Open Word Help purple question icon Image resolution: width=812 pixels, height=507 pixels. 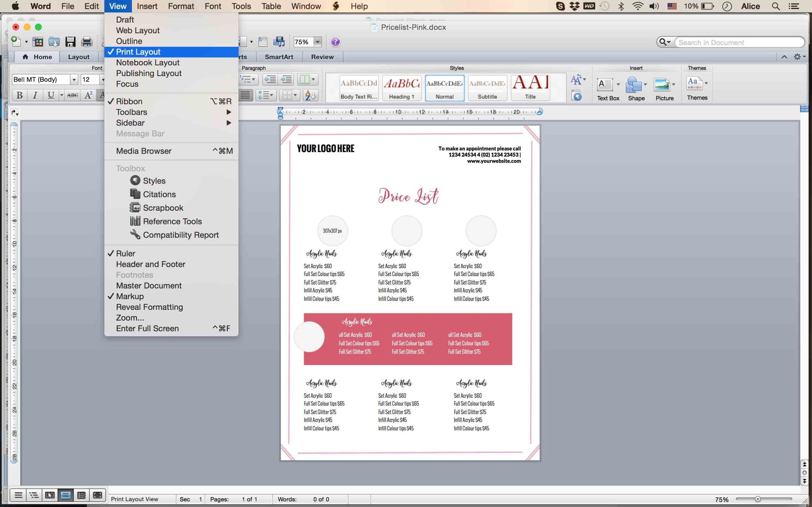(x=335, y=42)
